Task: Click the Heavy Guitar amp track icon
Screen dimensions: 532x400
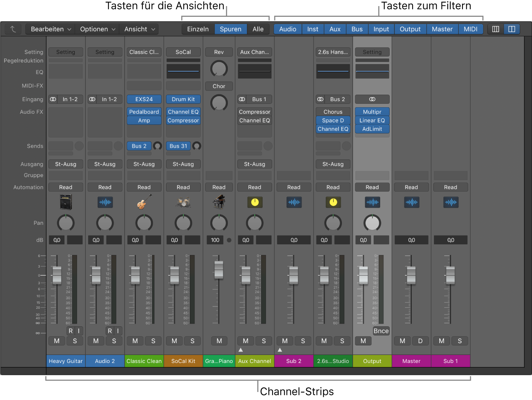Action: 66,202
